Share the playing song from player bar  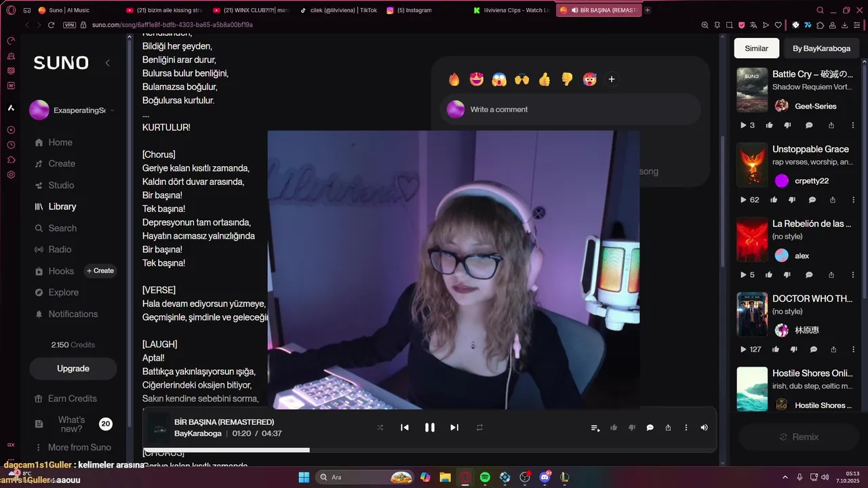click(668, 427)
